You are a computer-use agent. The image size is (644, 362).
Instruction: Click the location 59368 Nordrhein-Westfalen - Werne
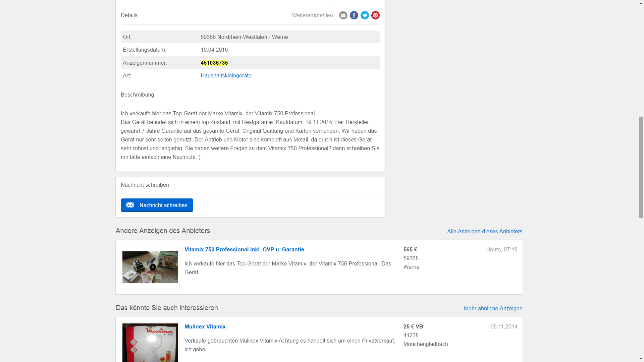pyautogui.click(x=244, y=37)
